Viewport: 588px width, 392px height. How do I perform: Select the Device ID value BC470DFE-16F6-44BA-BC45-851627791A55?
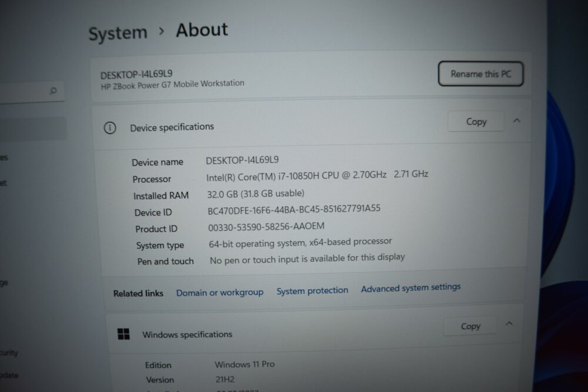[294, 209]
